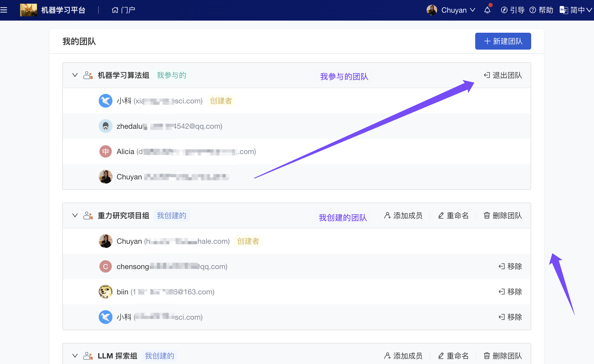594x364 pixels.
Task: Click the 帮助 help icon
Action: point(533,10)
